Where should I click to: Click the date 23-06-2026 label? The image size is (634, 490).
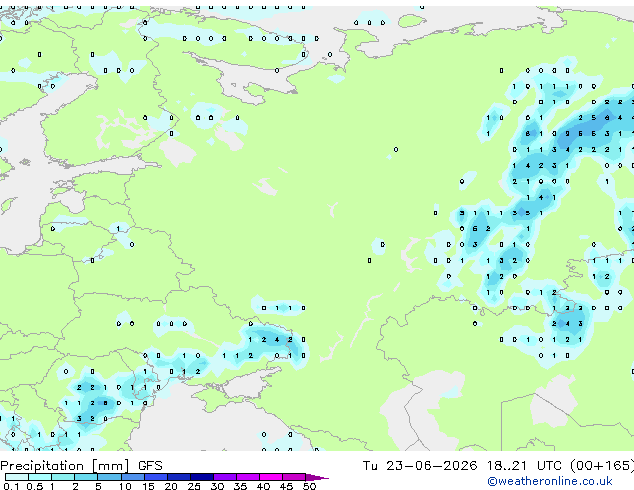[x=431, y=466]
